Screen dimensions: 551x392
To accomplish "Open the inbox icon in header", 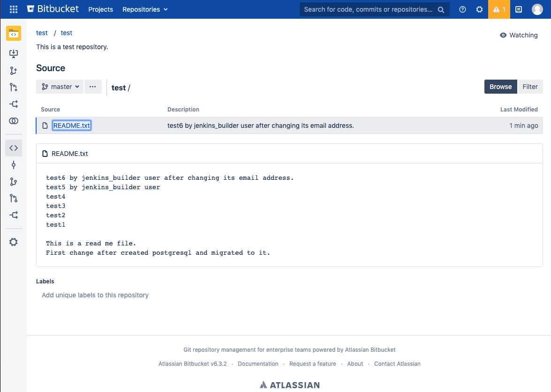I will pyautogui.click(x=519, y=9).
